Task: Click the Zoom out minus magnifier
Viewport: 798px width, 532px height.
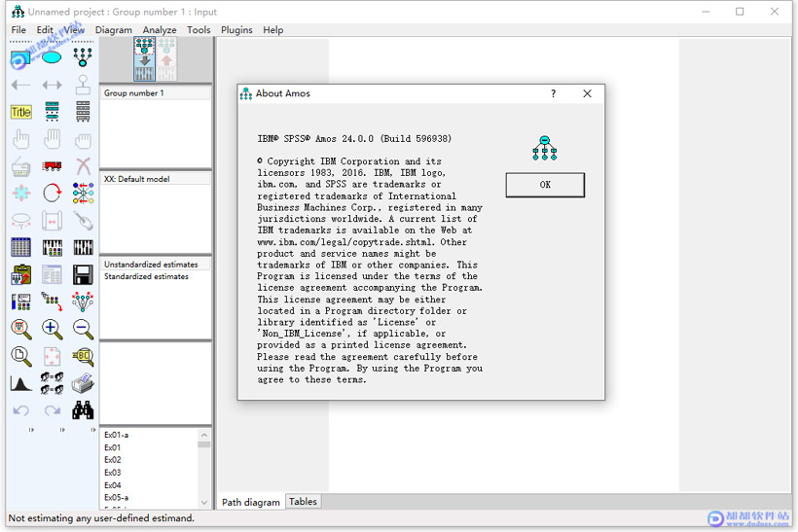Action: (83, 329)
